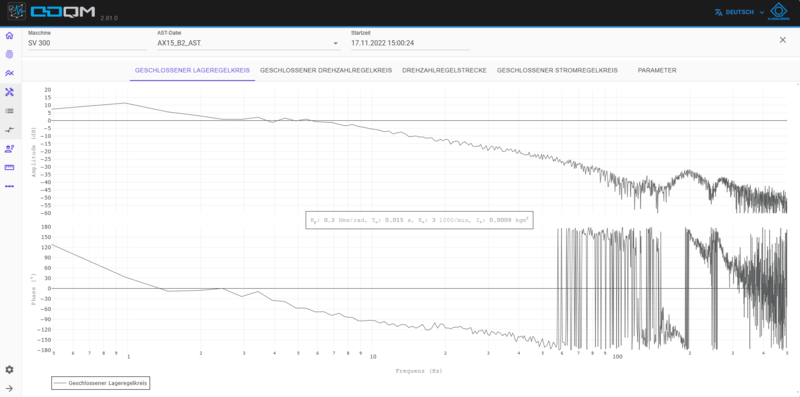Image resolution: width=800 pixels, height=397 pixels.
Task: Click the three-dots more icon in sidebar
Action: (x=9, y=186)
